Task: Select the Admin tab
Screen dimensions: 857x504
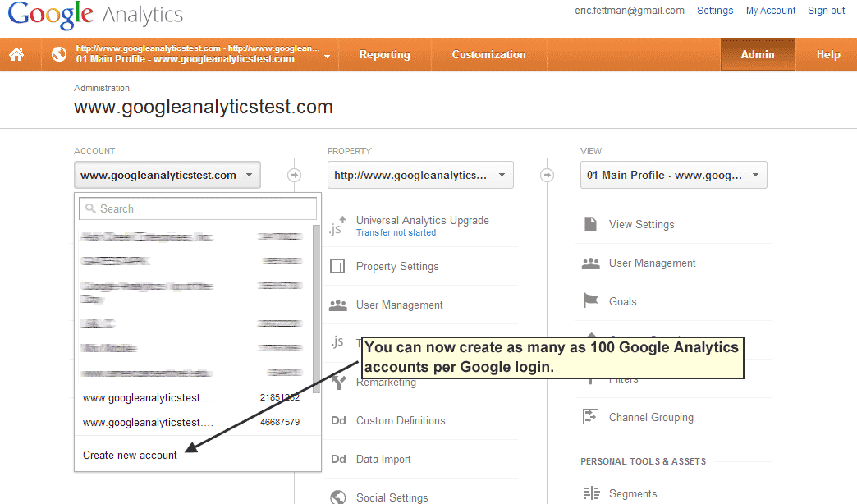Action: click(758, 55)
